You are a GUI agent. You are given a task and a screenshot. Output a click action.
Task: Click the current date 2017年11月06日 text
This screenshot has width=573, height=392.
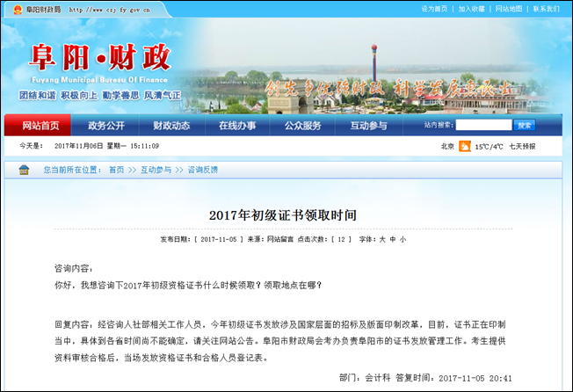click(79, 146)
